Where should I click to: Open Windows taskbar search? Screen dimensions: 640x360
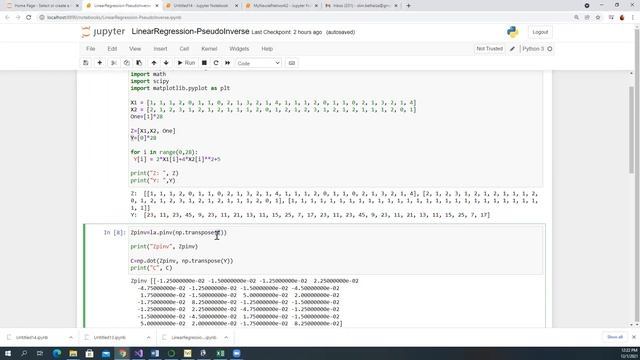pos(24,353)
